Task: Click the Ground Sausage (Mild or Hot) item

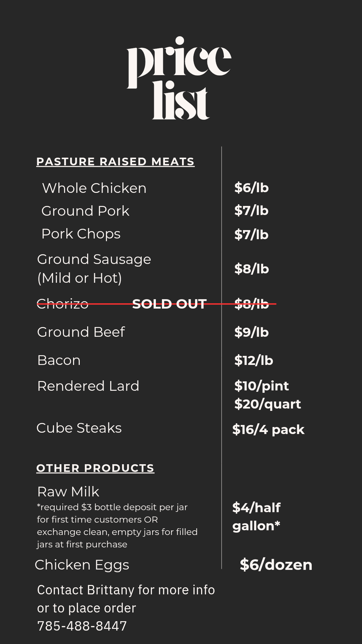Action: [94, 268]
